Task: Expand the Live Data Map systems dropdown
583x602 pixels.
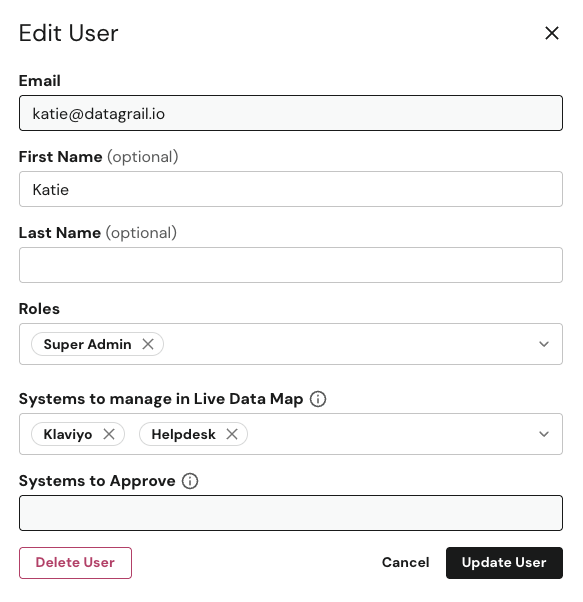Action: point(544,434)
